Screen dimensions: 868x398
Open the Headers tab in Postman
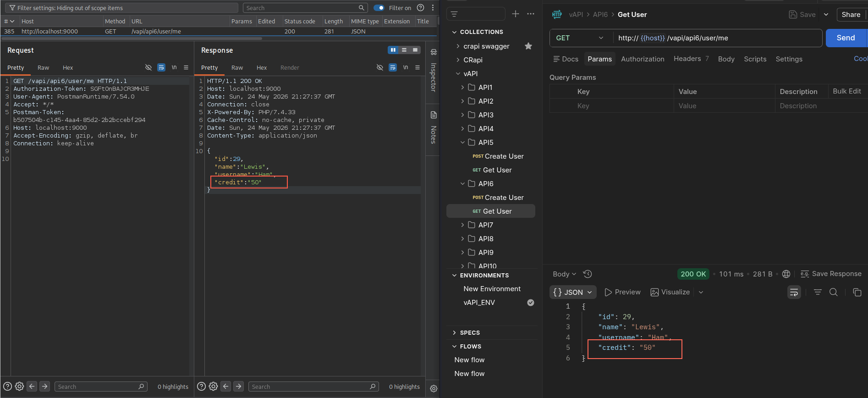coord(691,59)
